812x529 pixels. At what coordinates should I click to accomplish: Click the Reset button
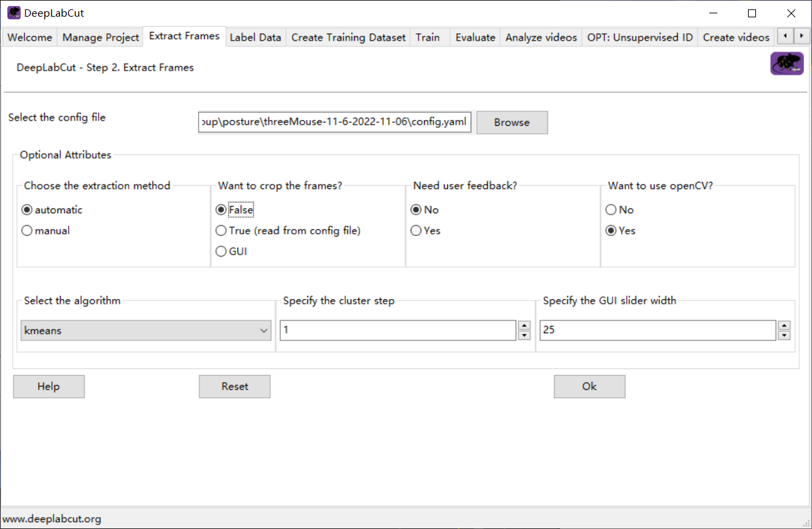235,386
